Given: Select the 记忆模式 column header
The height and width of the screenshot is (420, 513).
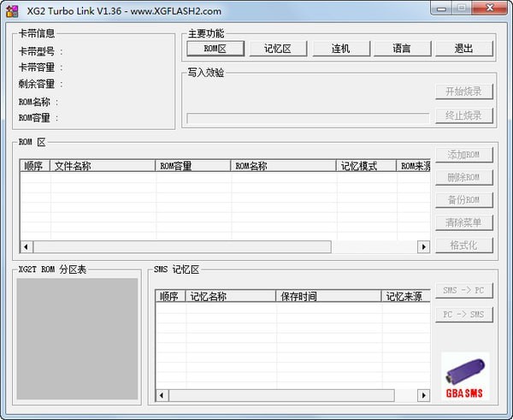Looking at the screenshot, I should pyautogui.click(x=366, y=166).
